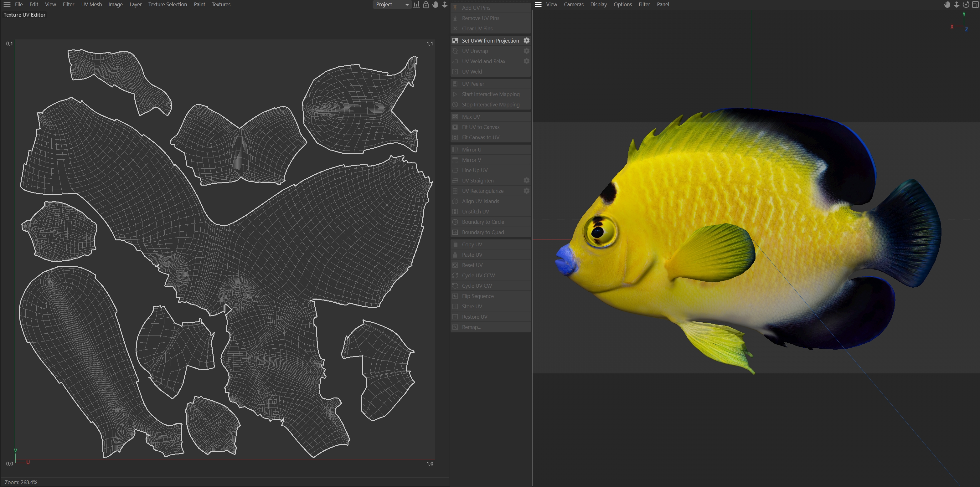Screen dimensions: 980x487
Task: Open the UV Mesh menu
Action: pos(91,5)
